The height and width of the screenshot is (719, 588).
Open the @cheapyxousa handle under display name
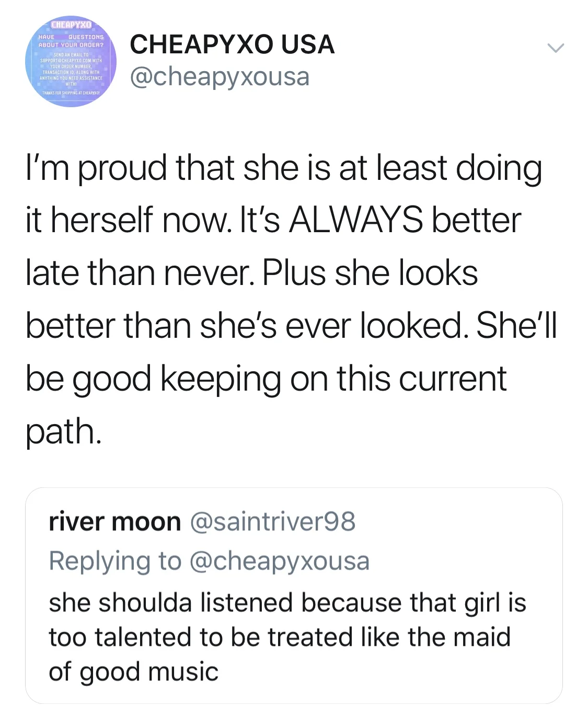[x=220, y=77]
